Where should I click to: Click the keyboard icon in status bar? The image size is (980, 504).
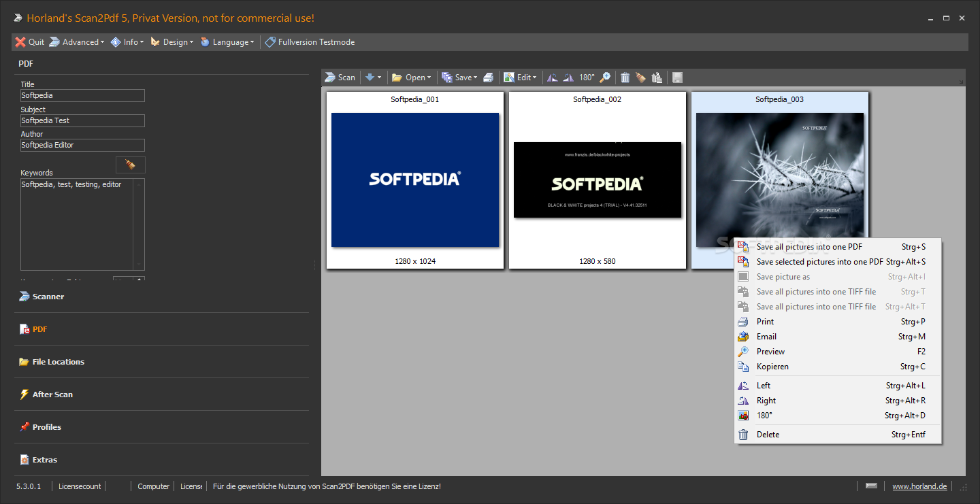[871, 486]
